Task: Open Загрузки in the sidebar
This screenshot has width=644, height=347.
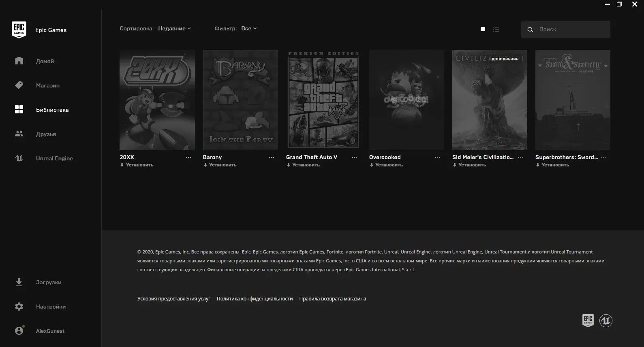Action: 49,282
